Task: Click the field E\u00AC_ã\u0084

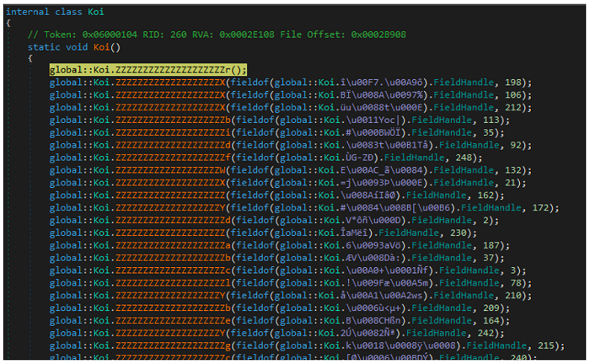Action: (382, 170)
